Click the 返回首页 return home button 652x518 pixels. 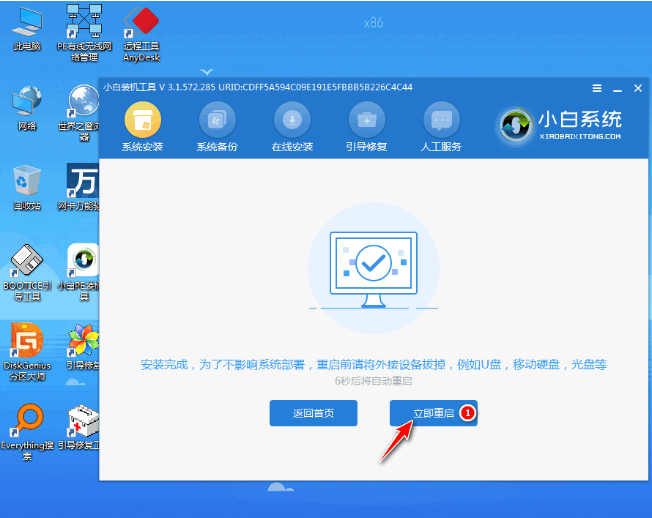coord(313,413)
